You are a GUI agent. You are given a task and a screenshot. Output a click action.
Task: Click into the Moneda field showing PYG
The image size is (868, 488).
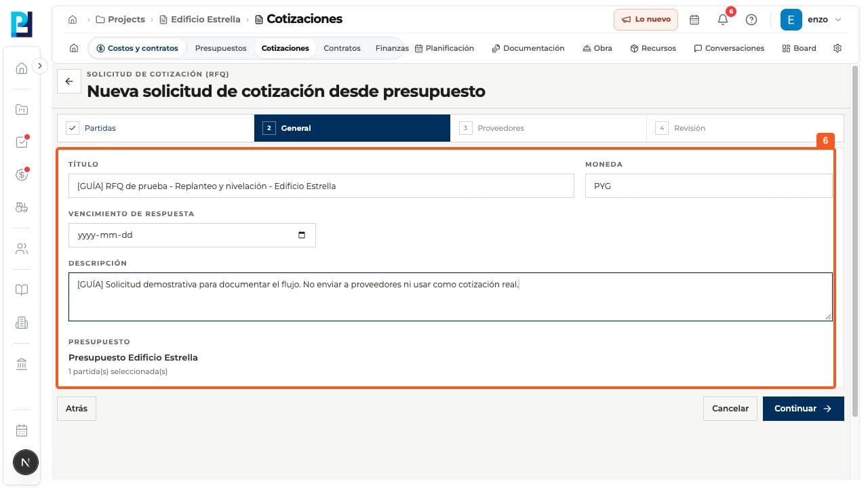[709, 186]
